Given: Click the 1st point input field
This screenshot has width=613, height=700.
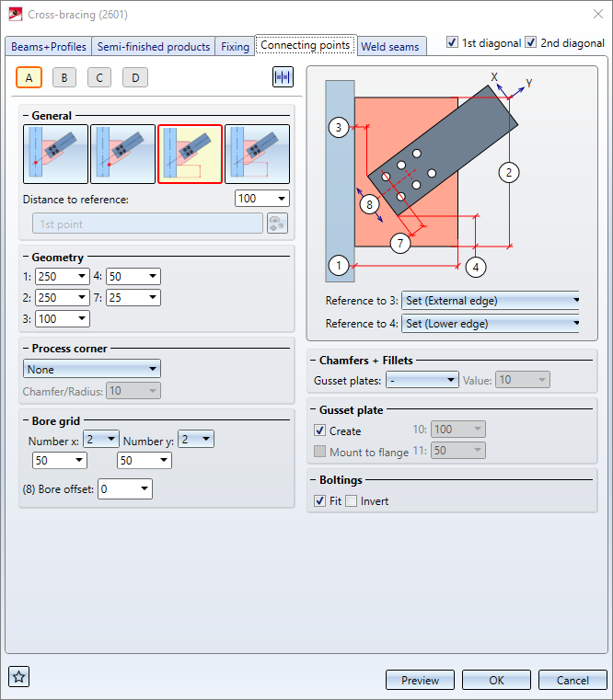Looking at the screenshot, I should tap(147, 224).
